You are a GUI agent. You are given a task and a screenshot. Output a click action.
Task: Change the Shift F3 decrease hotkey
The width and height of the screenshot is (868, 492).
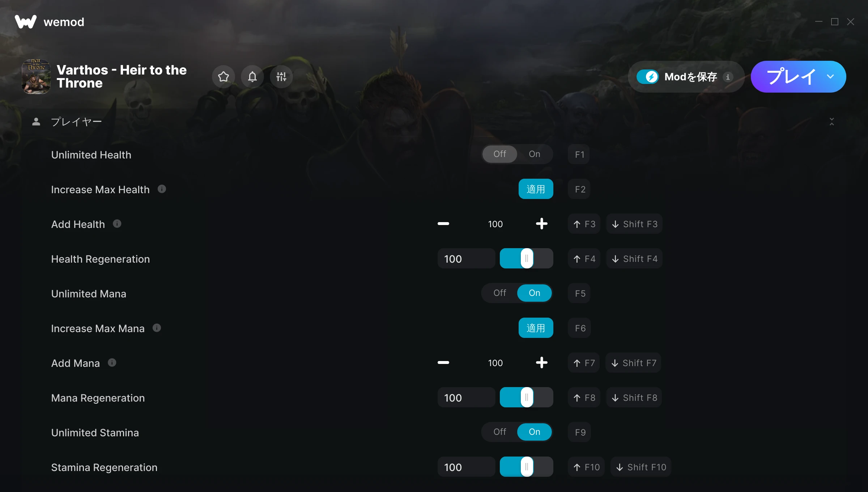pos(634,224)
